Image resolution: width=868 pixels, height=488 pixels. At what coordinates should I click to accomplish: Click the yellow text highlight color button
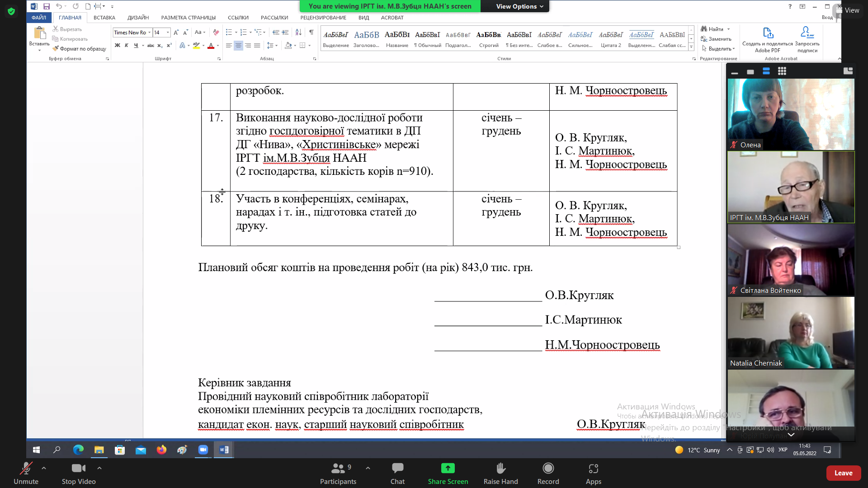point(196,46)
